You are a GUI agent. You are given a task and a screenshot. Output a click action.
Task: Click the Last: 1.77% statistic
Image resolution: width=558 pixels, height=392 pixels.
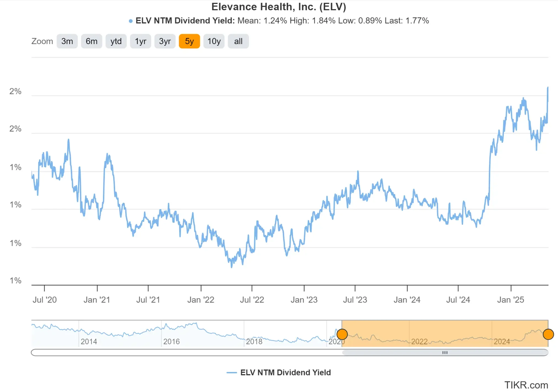(407, 21)
